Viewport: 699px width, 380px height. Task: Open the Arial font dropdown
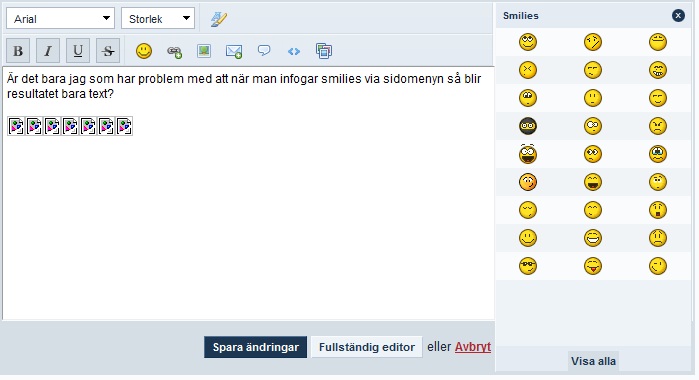(60, 18)
